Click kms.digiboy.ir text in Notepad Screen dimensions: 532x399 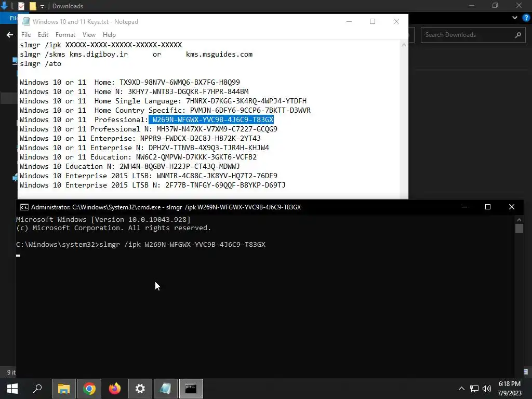click(98, 54)
